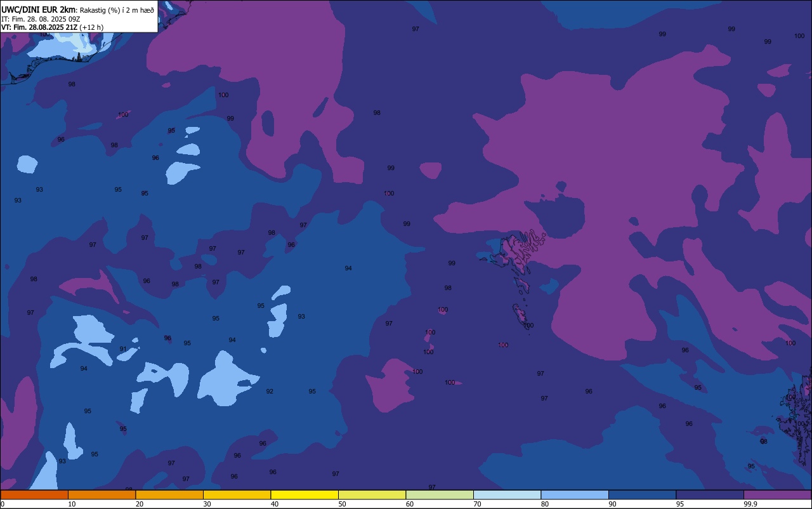Choose the light blue 80–90 legend swatch
812x509 pixels.
tap(575, 494)
